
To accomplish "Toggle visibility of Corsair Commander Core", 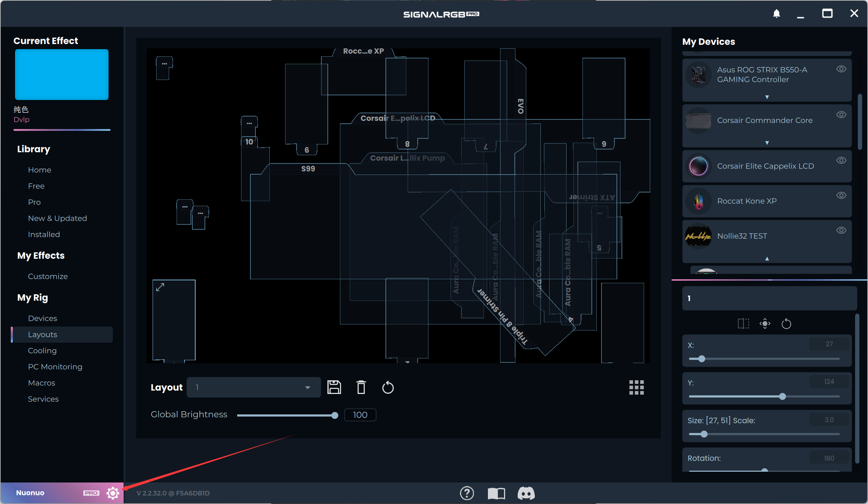I will (841, 115).
